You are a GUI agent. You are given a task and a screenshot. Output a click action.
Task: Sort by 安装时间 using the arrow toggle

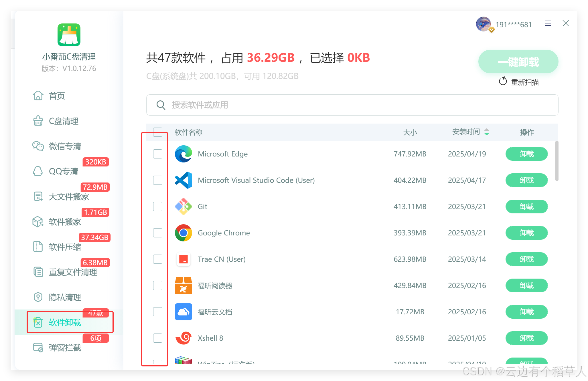pos(487,132)
